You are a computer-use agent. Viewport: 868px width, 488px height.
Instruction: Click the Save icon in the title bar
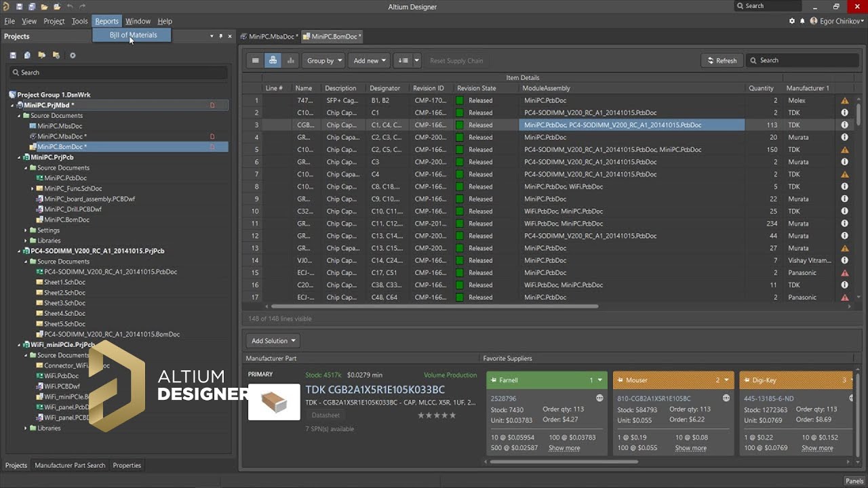(x=19, y=7)
